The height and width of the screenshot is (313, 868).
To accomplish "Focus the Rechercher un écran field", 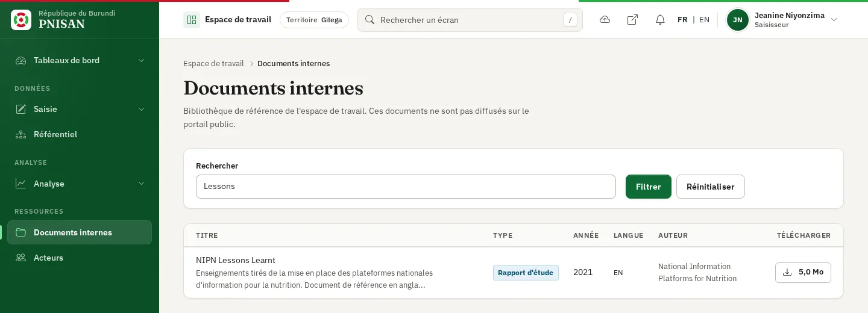I will click(x=470, y=20).
